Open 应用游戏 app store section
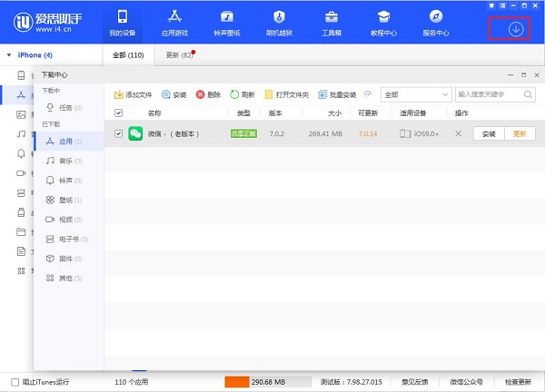 175,23
